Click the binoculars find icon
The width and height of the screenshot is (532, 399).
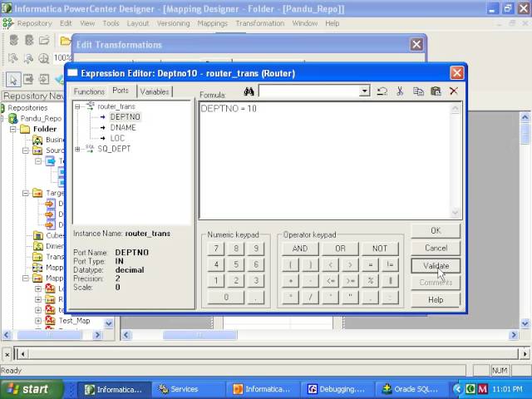(249, 91)
